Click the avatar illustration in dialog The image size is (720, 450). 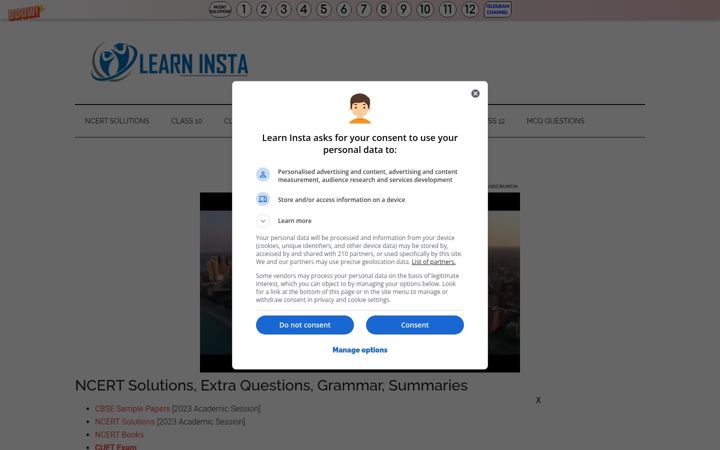[x=360, y=109]
